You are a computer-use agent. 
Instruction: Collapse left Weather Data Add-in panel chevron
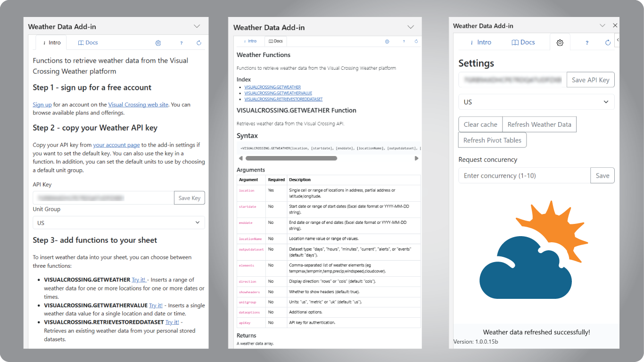tap(197, 26)
